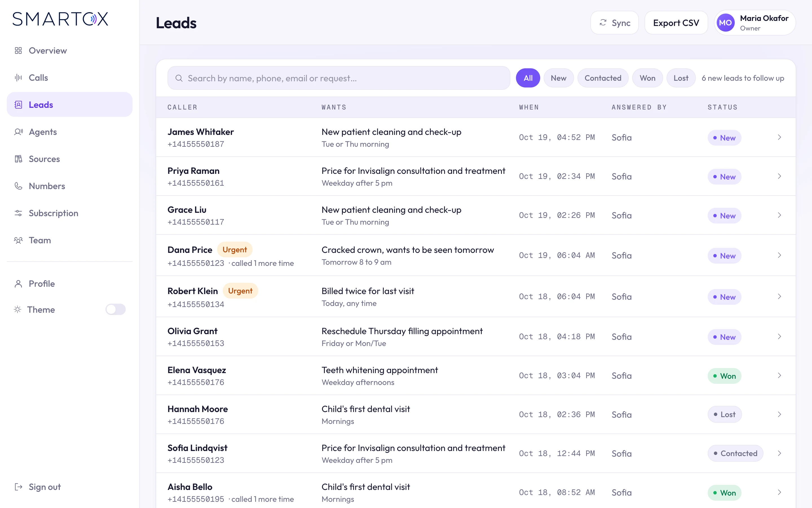This screenshot has width=812, height=508.
Task: Select the All filter tab
Action: [528, 78]
